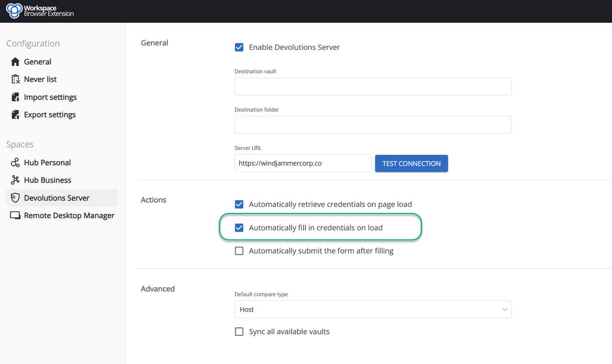Focus the Destination folder text box
The image size is (612, 364).
373,125
